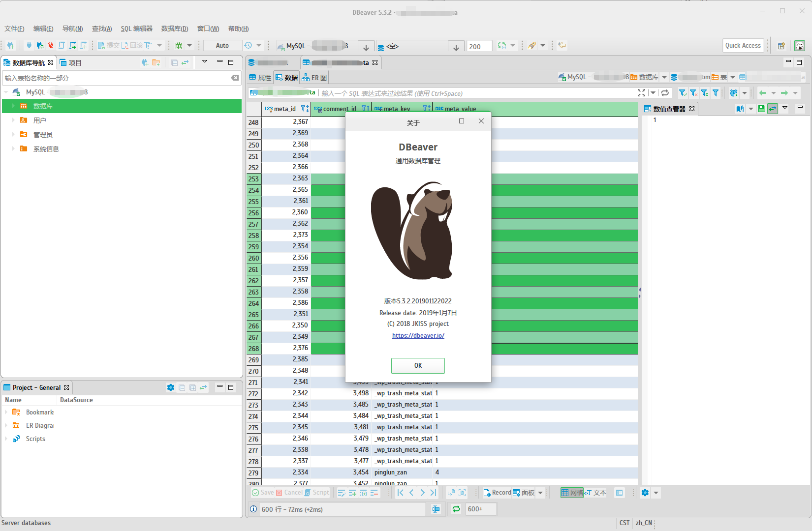Screen dimensions: 812x531
Task: Click the green debug bug icon
Action: coord(179,45)
